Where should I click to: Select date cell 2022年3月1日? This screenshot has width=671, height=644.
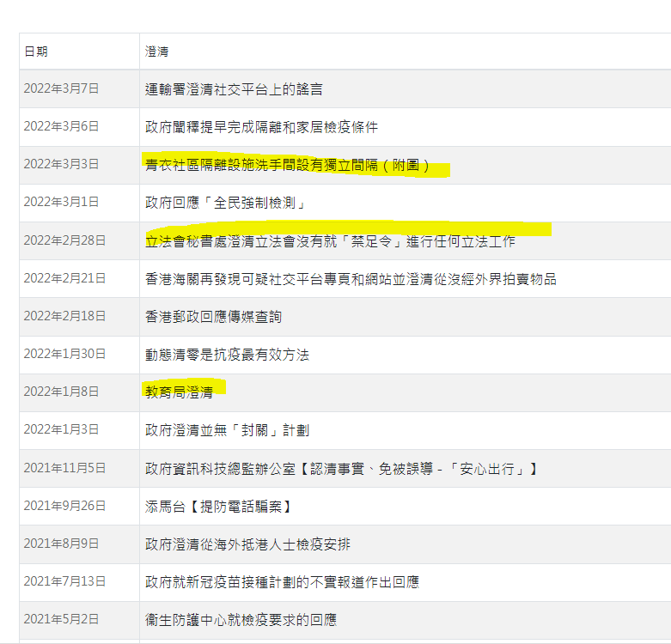pos(79,202)
